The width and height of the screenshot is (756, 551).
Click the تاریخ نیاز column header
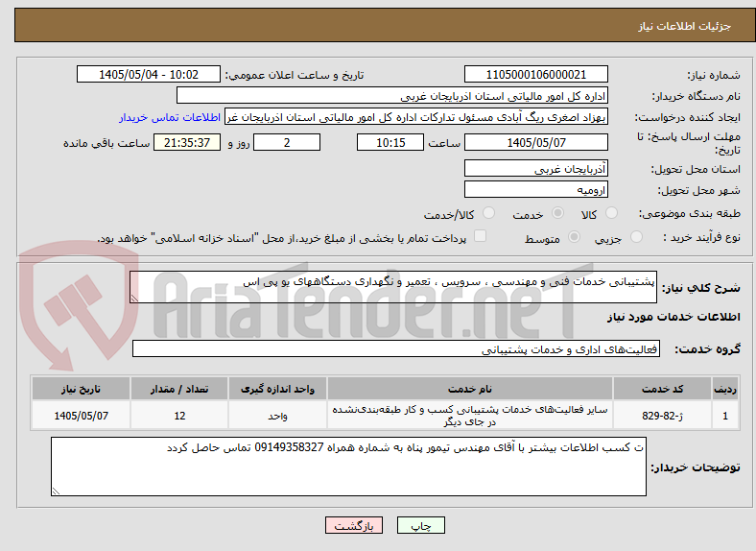[x=81, y=389]
